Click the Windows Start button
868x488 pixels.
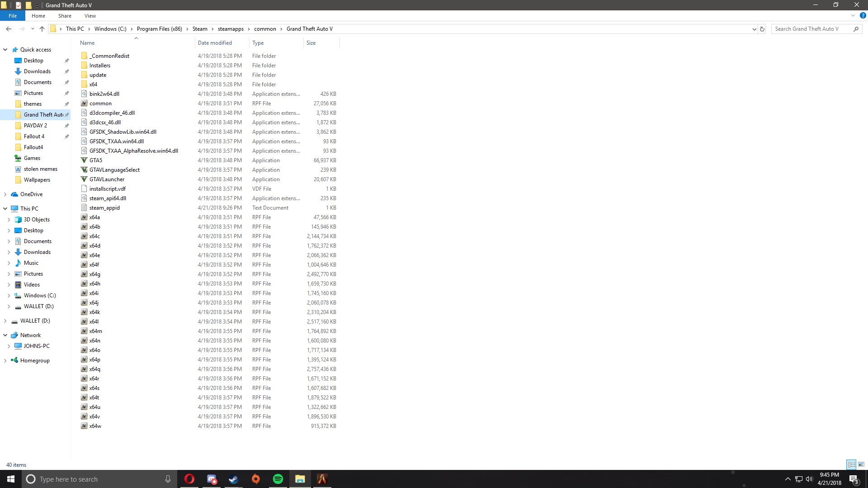tap(11, 479)
